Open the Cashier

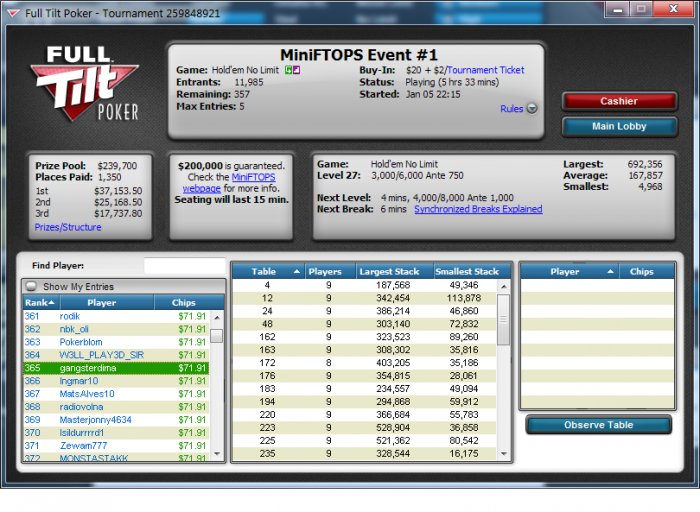pyautogui.click(x=619, y=101)
